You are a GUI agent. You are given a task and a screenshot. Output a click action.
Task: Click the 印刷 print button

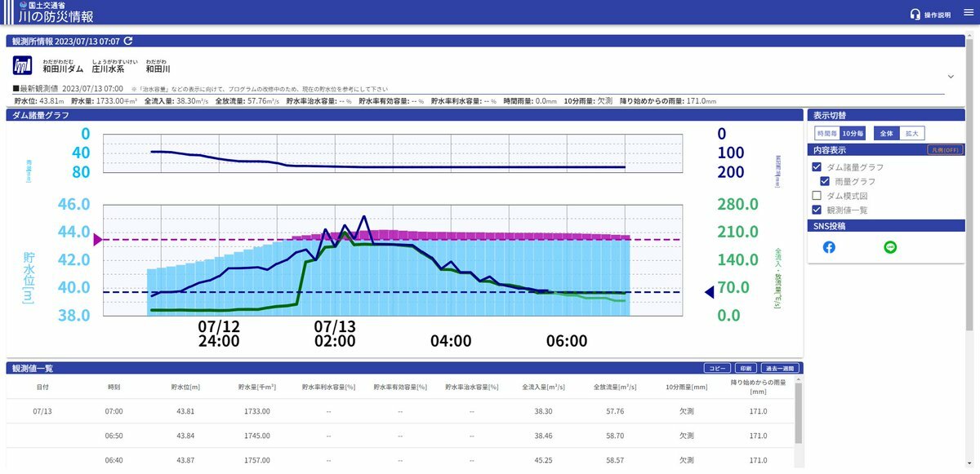coord(746,368)
